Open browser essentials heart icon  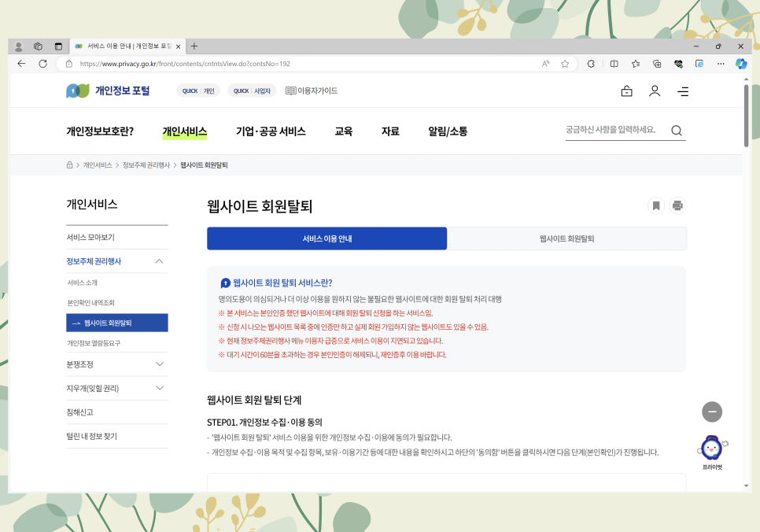(678, 64)
